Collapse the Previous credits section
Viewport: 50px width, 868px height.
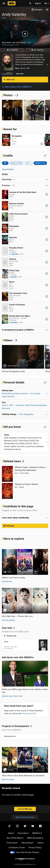coord(25,185)
